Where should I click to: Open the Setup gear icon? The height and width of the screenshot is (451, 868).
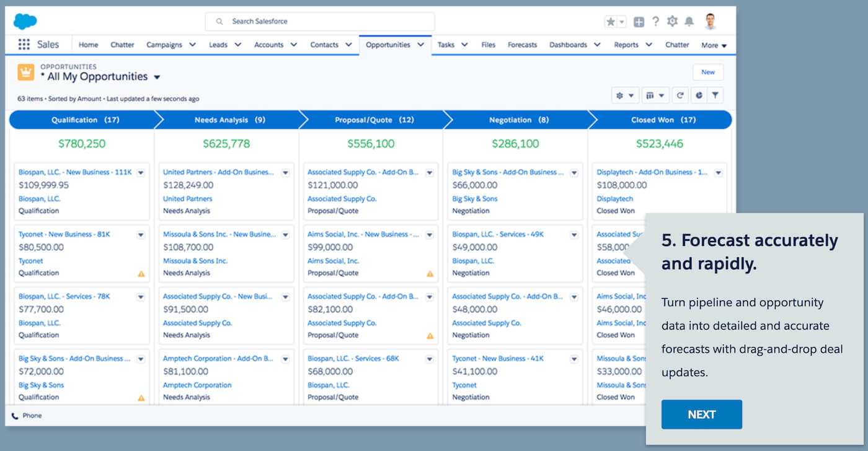pyautogui.click(x=672, y=22)
